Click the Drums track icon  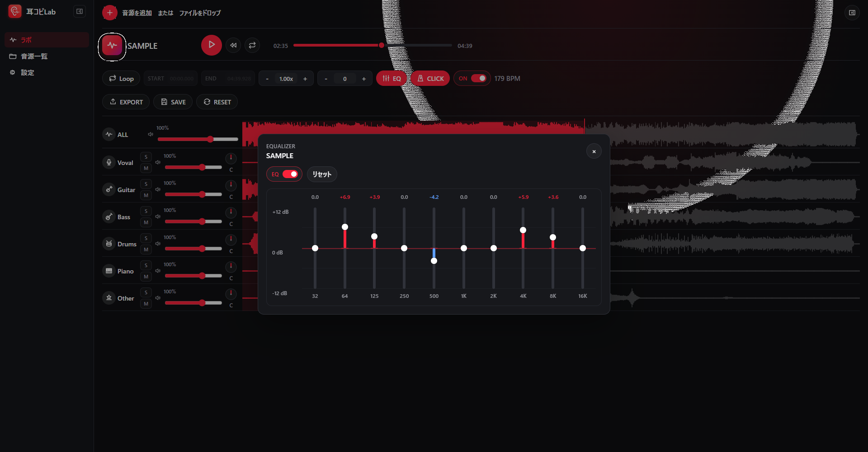coord(109,244)
